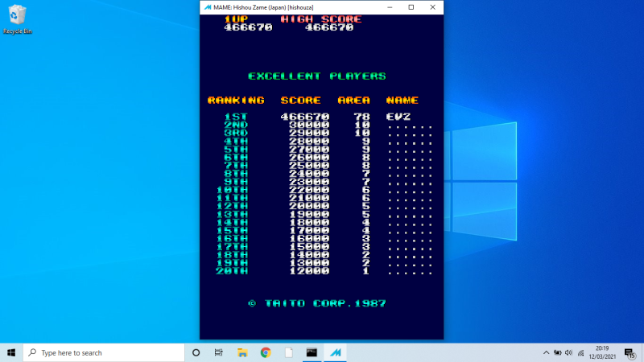Open Google Chrome from the taskbar

point(266,352)
